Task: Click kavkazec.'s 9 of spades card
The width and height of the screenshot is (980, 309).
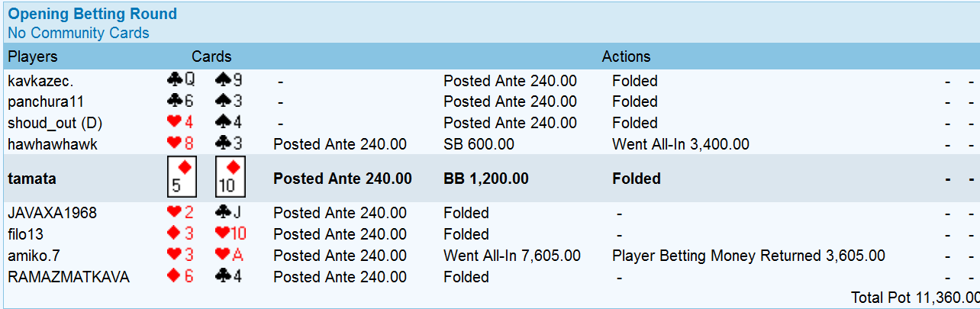Action: [x=230, y=80]
